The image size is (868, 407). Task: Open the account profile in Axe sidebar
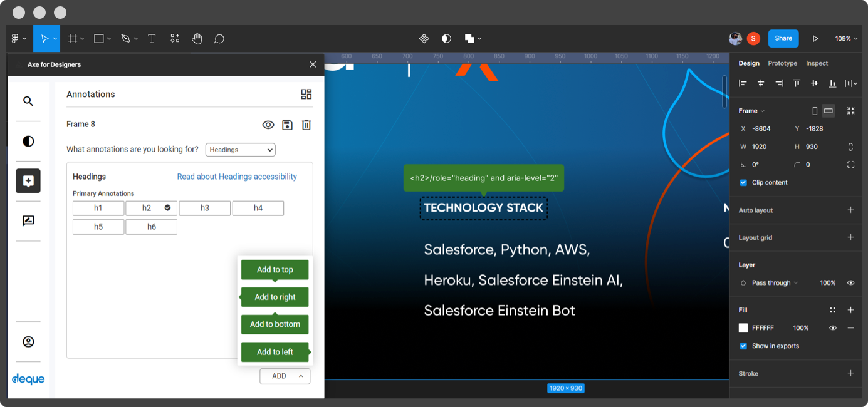28,342
